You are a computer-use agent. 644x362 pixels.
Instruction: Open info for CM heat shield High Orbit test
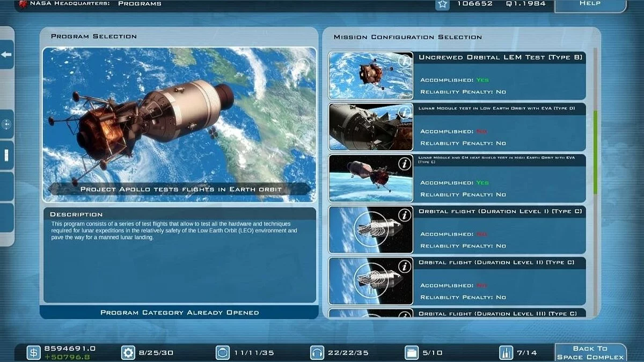click(405, 164)
